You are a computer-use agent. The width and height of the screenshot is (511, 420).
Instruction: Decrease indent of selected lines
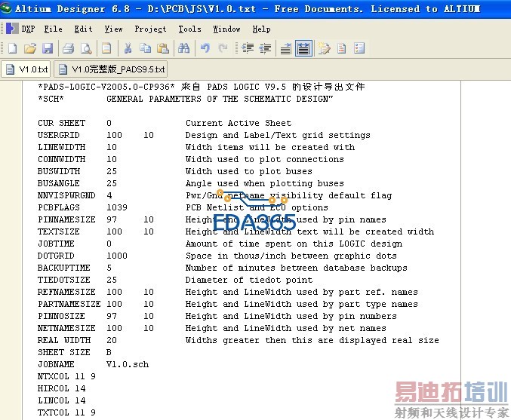pyautogui.click(x=265, y=48)
